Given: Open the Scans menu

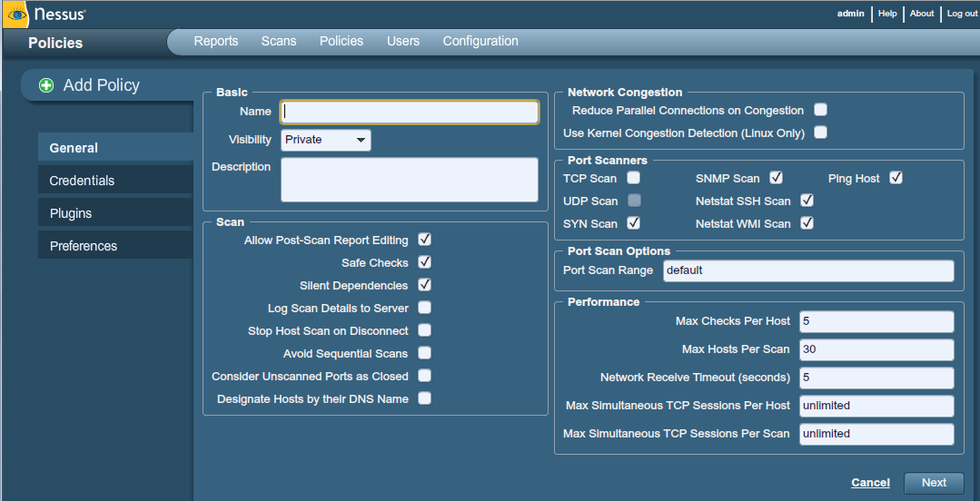Looking at the screenshot, I should (x=279, y=41).
